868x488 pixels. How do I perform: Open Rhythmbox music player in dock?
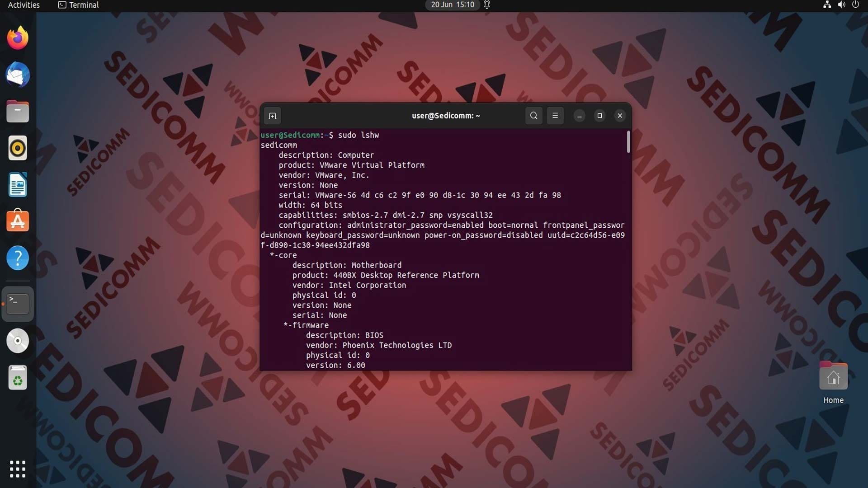coord(18,148)
